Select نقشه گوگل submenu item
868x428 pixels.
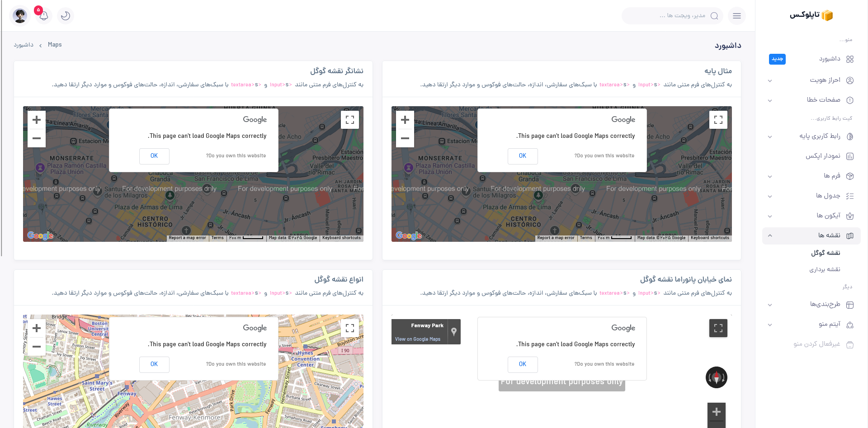coord(826,253)
